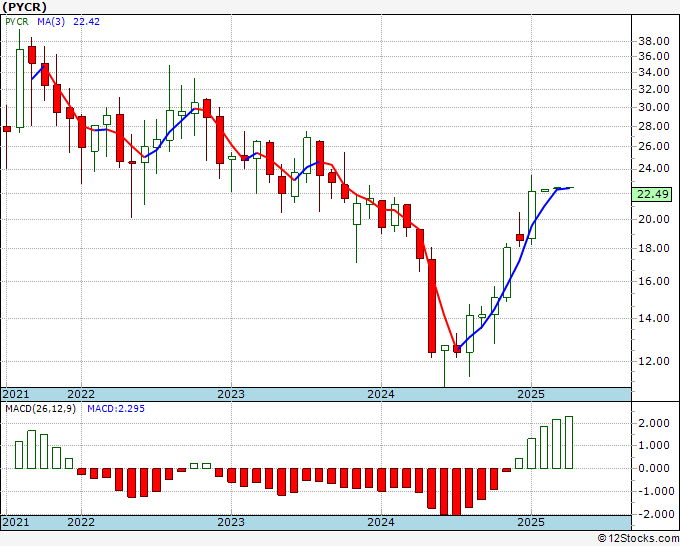
Task: Click the 24.00 price axis label
Action: (654, 168)
